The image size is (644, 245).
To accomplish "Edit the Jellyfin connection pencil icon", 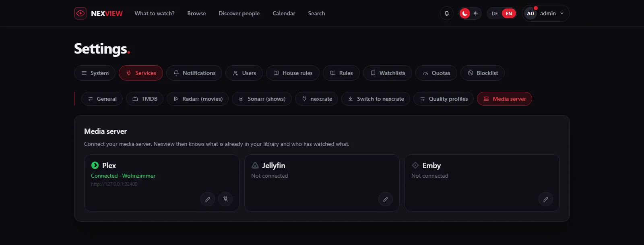I will [386, 199].
